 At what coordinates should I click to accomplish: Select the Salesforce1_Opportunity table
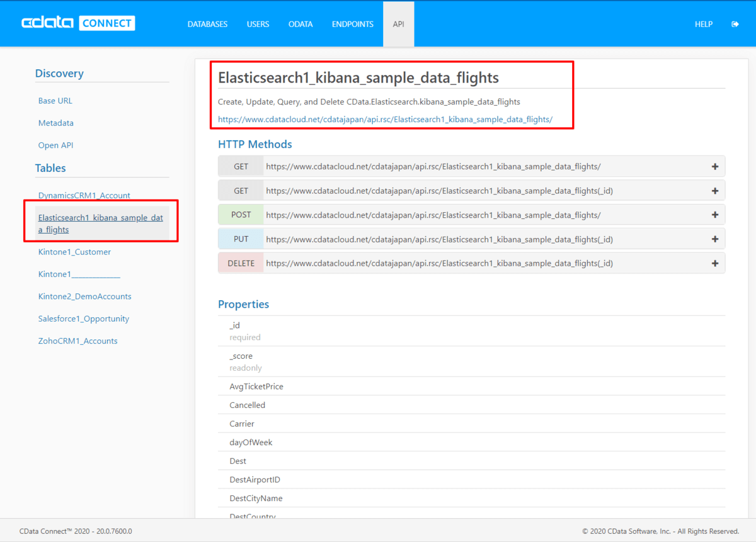tap(83, 319)
